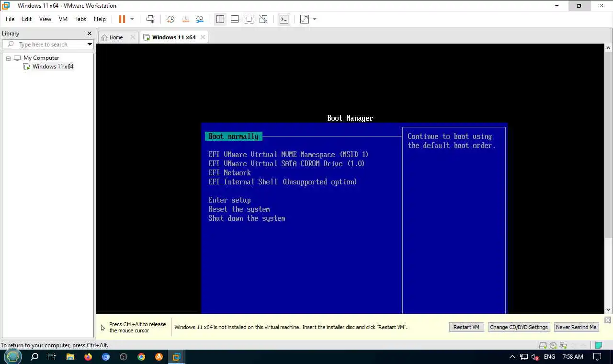Close the Windows 11 x64 tab
Viewport: 613px width, 364px height.
click(x=203, y=37)
